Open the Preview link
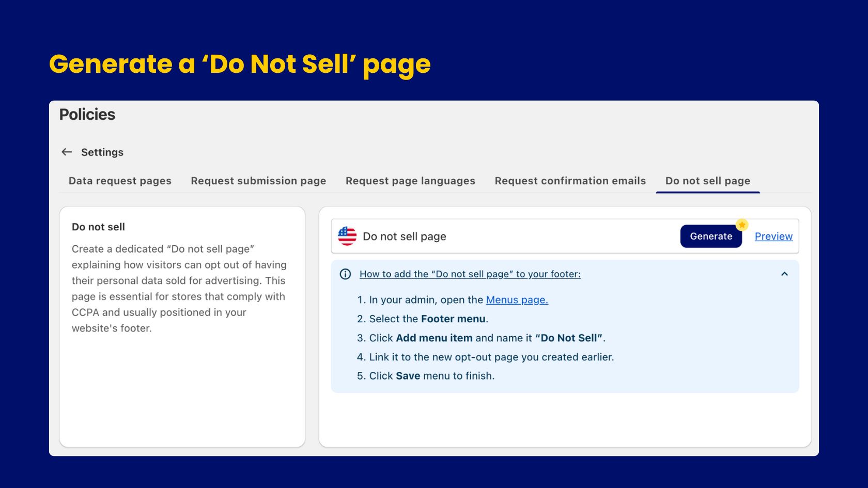 click(773, 236)
